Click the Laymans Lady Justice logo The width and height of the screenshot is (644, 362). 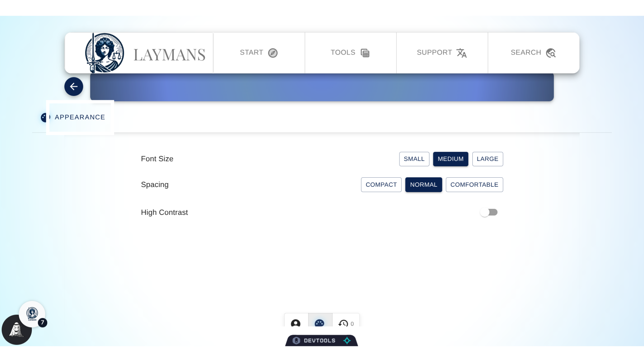point(105,53)
